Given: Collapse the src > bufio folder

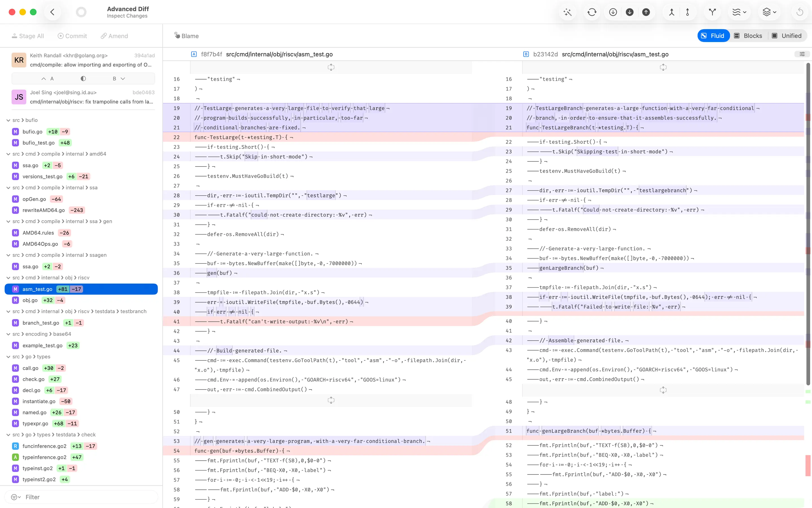Looking at the screenshot, I should 8,120.
